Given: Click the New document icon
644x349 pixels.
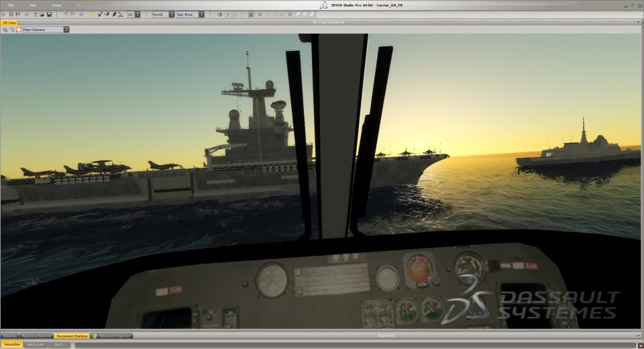Looking at the screenshot, I should tap(35, 14).
